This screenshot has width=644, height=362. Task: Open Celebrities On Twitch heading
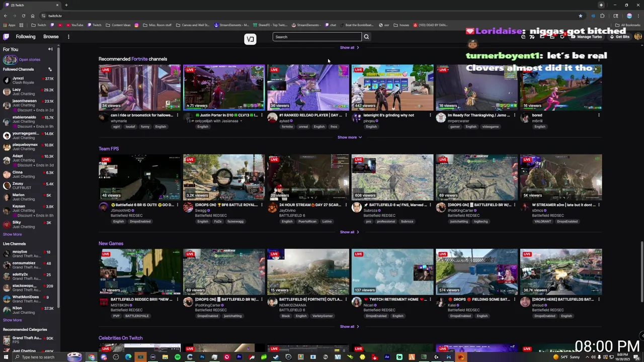pyautogui.click(x=121, y=338)
